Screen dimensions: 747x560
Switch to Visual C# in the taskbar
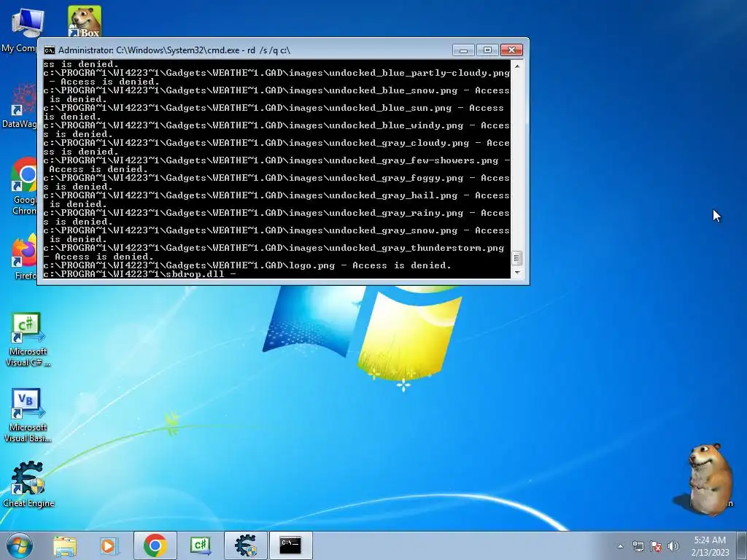(200, 545)
